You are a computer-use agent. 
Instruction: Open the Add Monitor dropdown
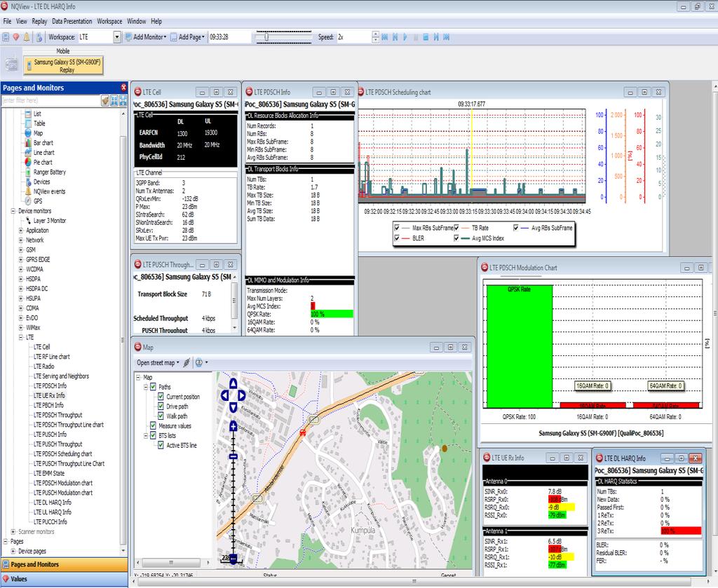point(146,37)
